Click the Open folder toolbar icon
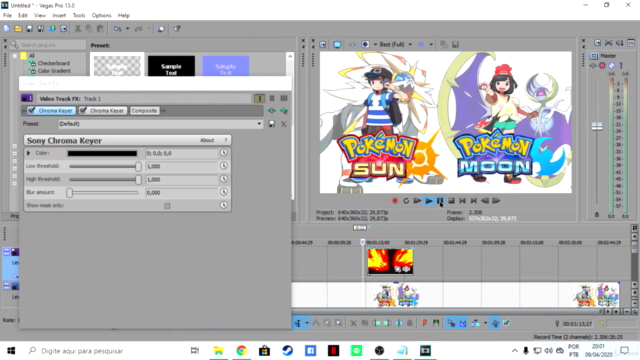 (18, 29)
